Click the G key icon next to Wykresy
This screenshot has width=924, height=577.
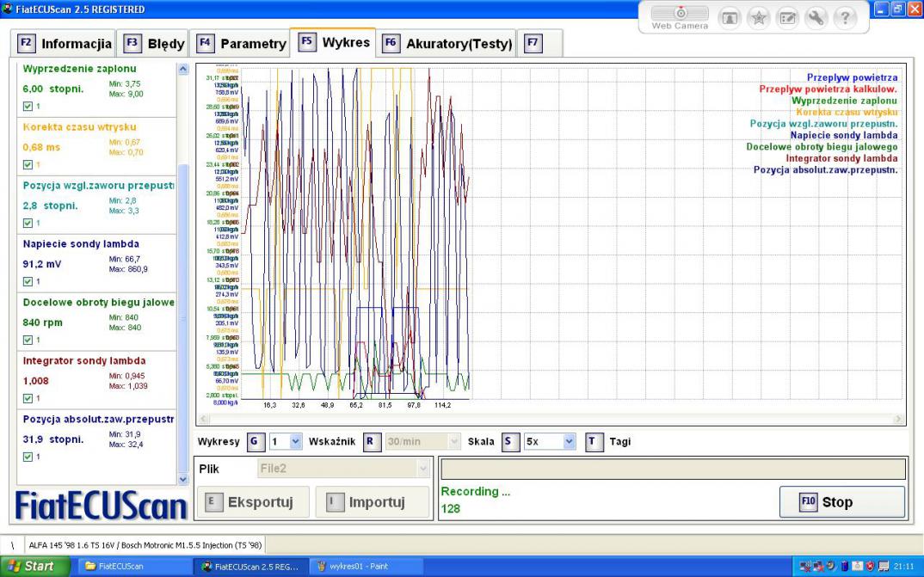coord(255,441)
